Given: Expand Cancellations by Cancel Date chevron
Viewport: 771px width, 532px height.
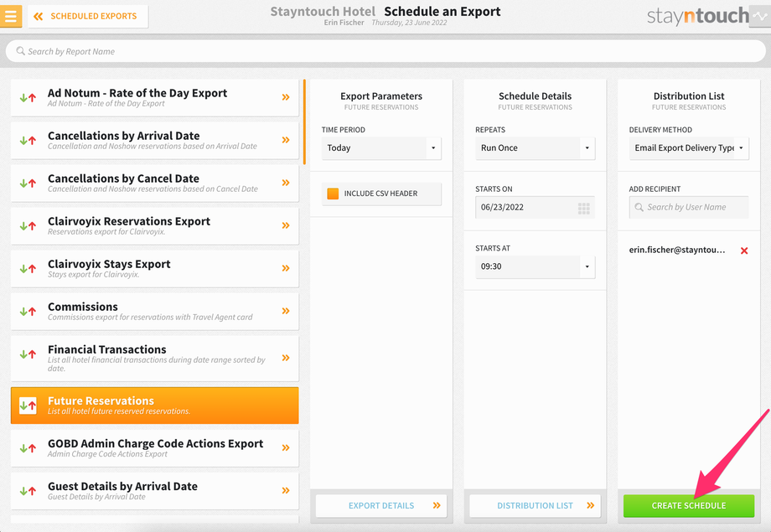Looking at the screenshot, I should 286,183.
